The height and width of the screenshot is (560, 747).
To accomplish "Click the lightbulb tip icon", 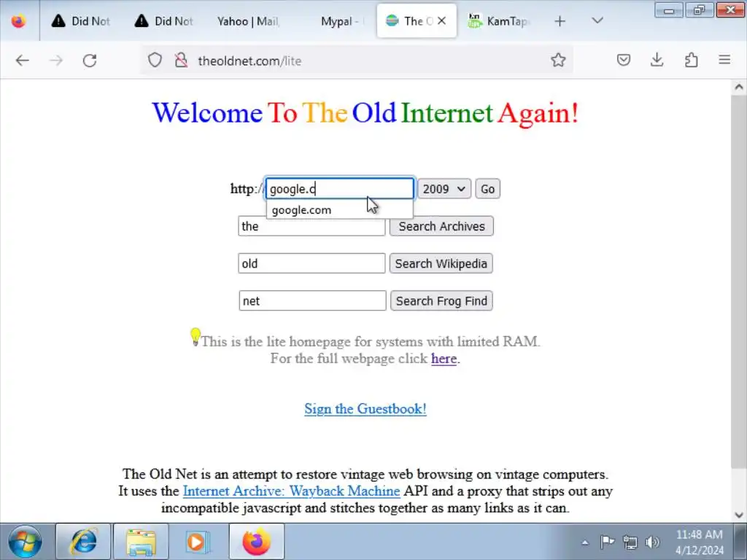I will tap(196, 336).
